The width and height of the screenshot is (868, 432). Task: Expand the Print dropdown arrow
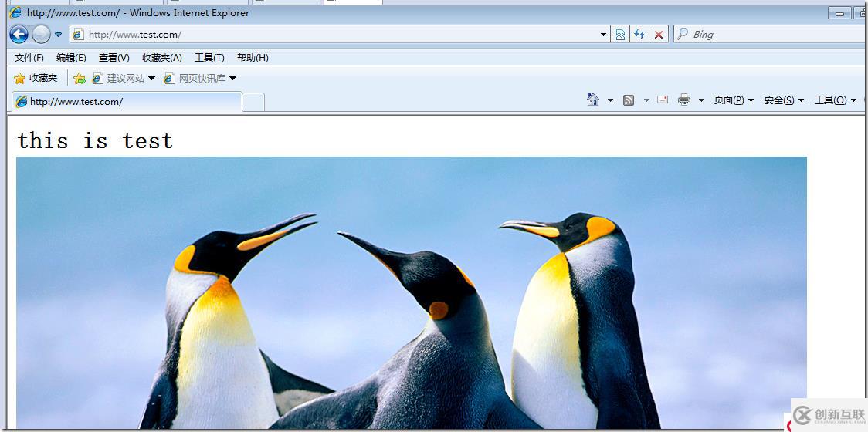click(x=701, y=100)
